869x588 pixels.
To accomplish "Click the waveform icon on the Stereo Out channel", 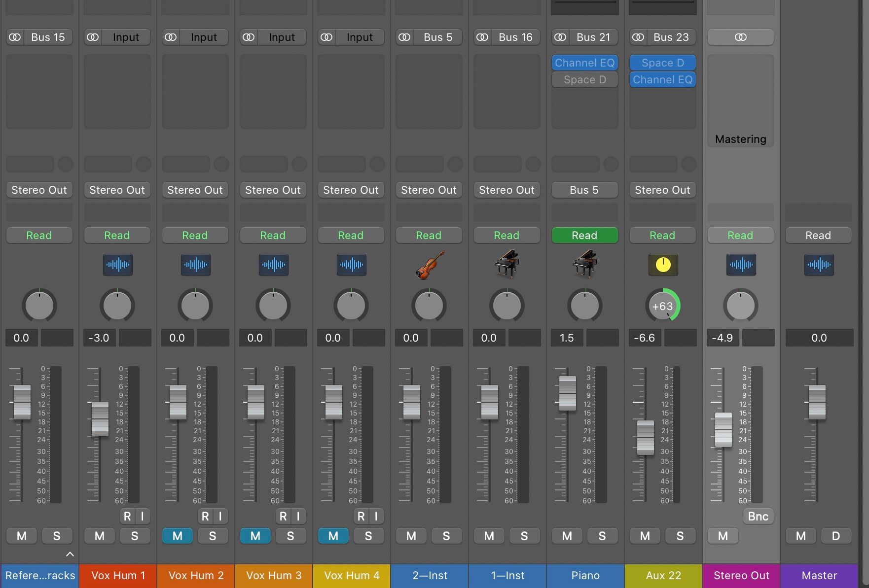I will (x=740, y=265).
